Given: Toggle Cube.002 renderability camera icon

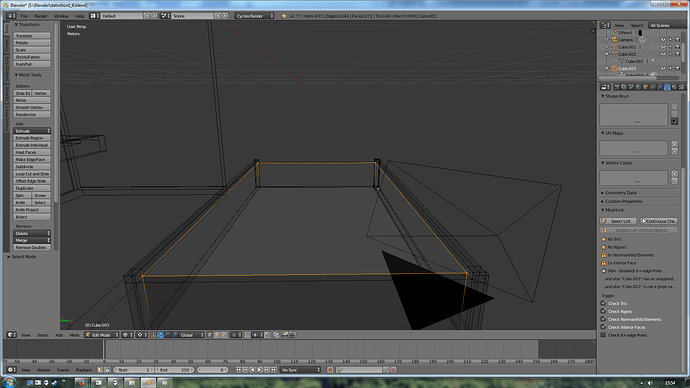Looking at the screenshot, I should [677, 54].
